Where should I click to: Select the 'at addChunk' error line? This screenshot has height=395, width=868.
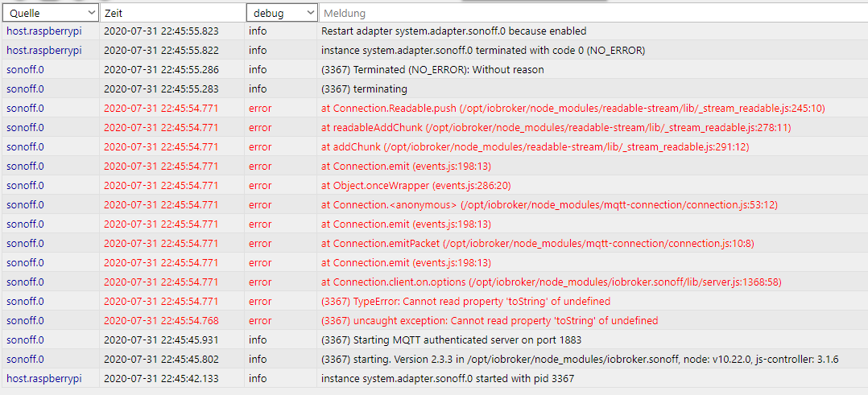click(535, 147)
